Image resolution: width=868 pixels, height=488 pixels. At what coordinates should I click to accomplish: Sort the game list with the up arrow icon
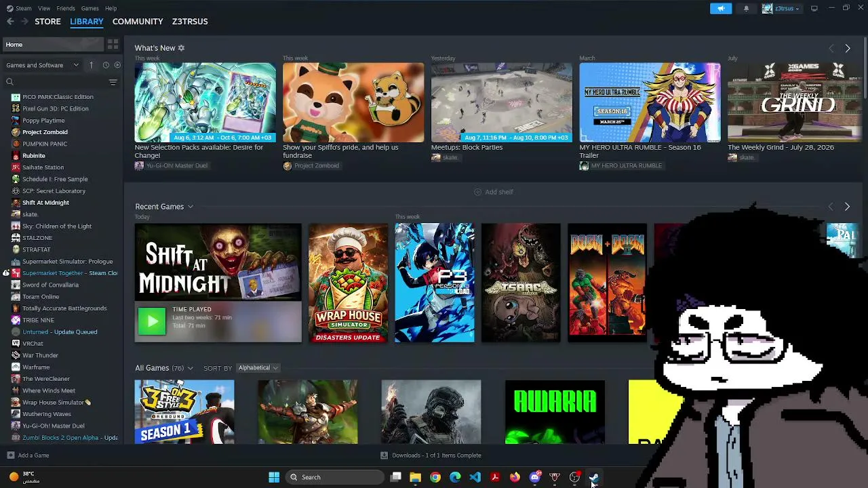92,65
